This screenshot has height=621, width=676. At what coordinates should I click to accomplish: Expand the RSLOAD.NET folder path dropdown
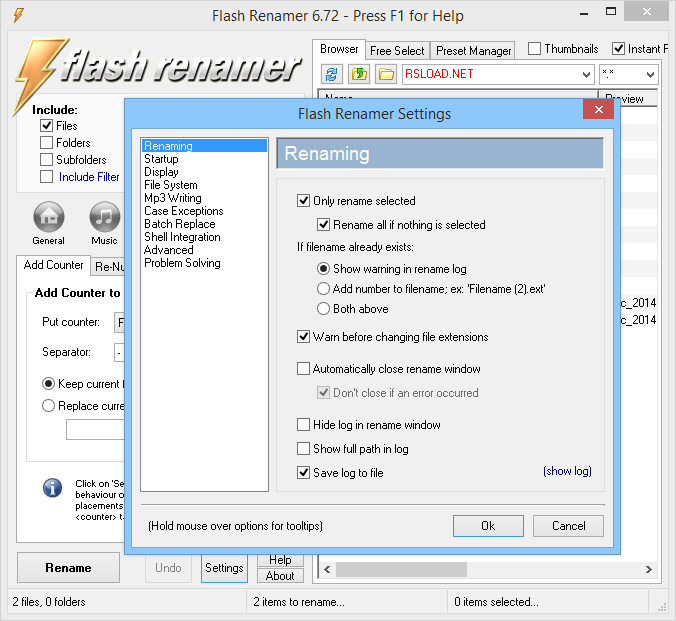click(586, 75)
